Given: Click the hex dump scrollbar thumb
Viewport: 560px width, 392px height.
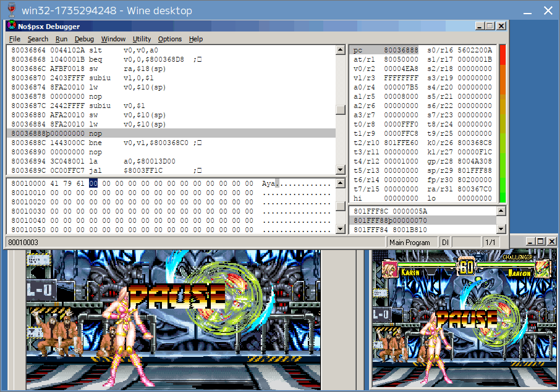Looking at the screenshot, I should tap(341, 206).
